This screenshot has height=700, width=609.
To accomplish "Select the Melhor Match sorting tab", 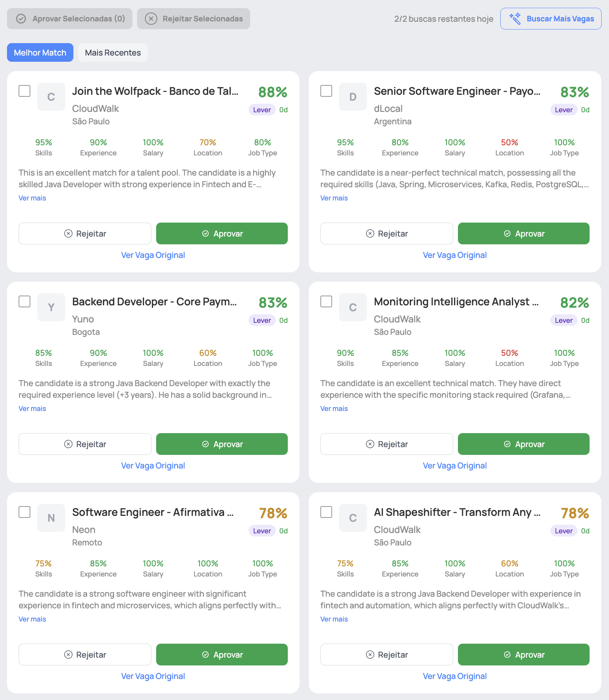I will coord(40,52).
